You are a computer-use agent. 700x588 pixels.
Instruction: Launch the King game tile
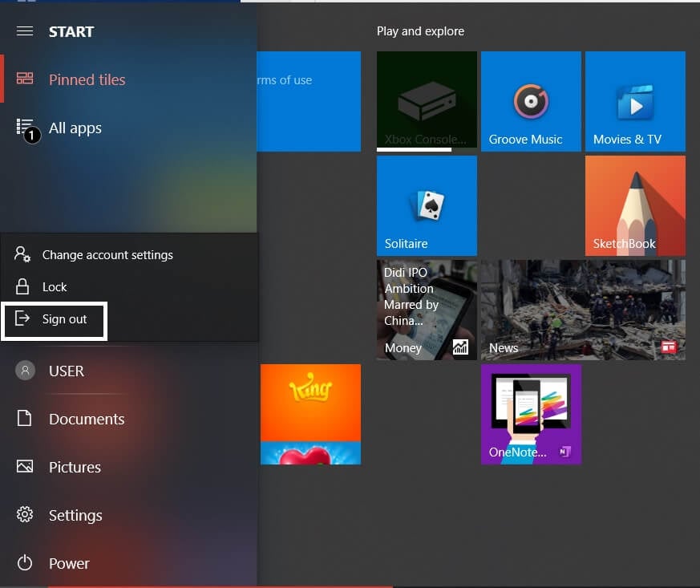pyautogui.click(x=311, y=414)
